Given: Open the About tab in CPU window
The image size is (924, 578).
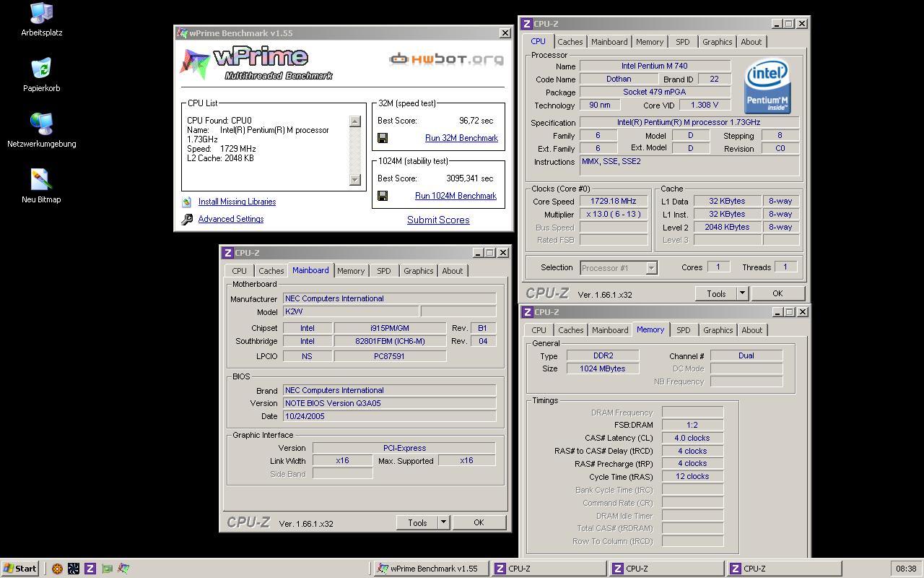Looking at the screenshot, I should point(751,42).
